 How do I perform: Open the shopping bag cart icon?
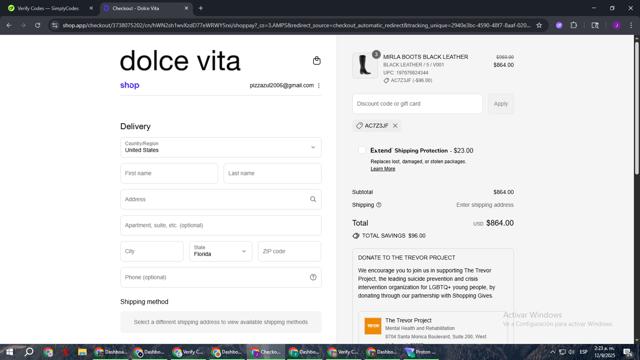click(316, 61)
